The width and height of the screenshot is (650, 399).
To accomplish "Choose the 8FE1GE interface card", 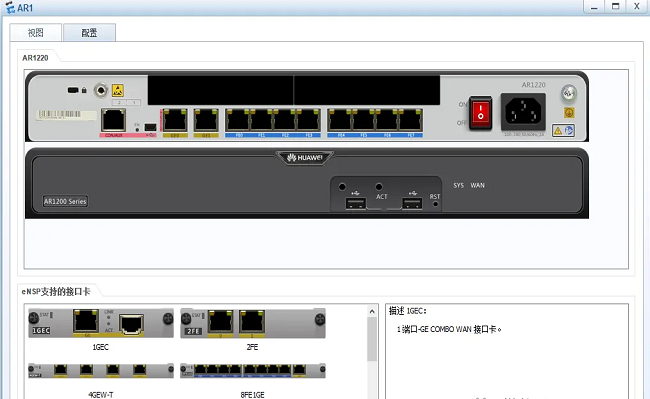I will click(x=253, y=370).
